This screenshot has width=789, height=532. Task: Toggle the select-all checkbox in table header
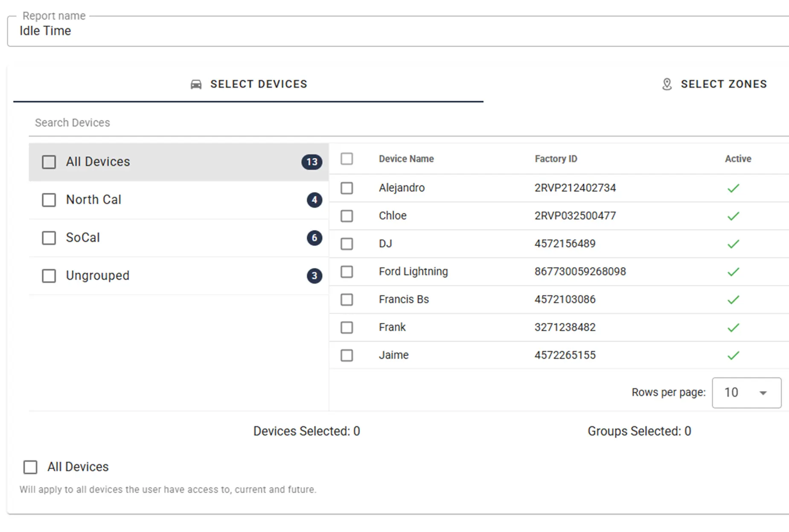pos(347,159)
